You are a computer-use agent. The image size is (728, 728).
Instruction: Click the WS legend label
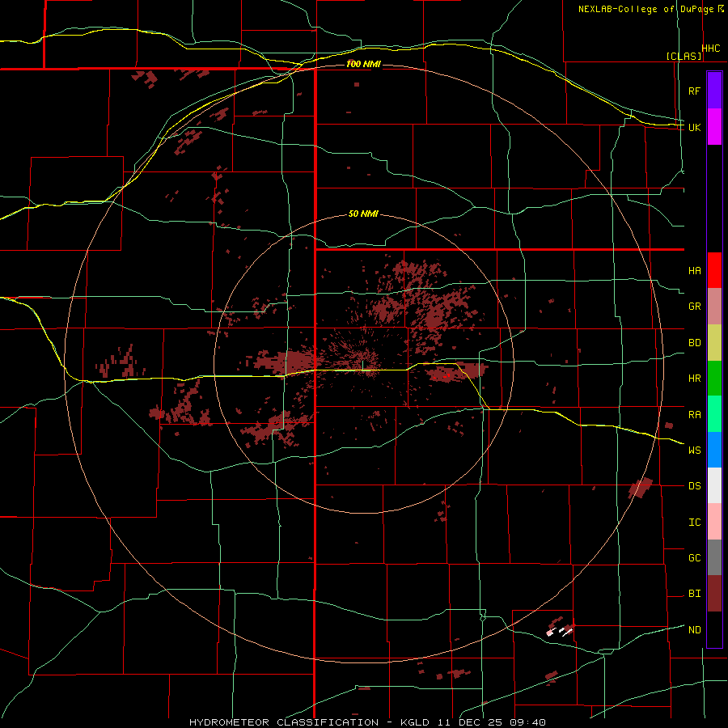click(x=694, y=451)
